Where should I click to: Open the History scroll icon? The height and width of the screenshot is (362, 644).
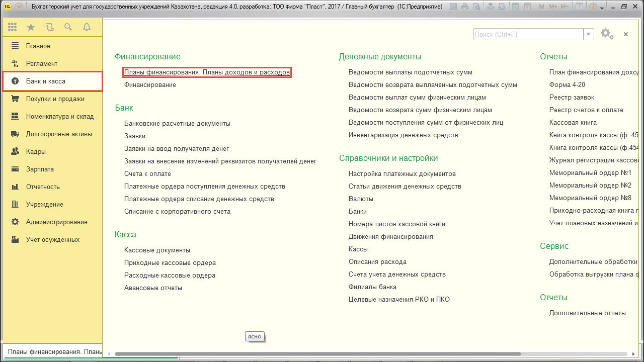click(49, 27)
